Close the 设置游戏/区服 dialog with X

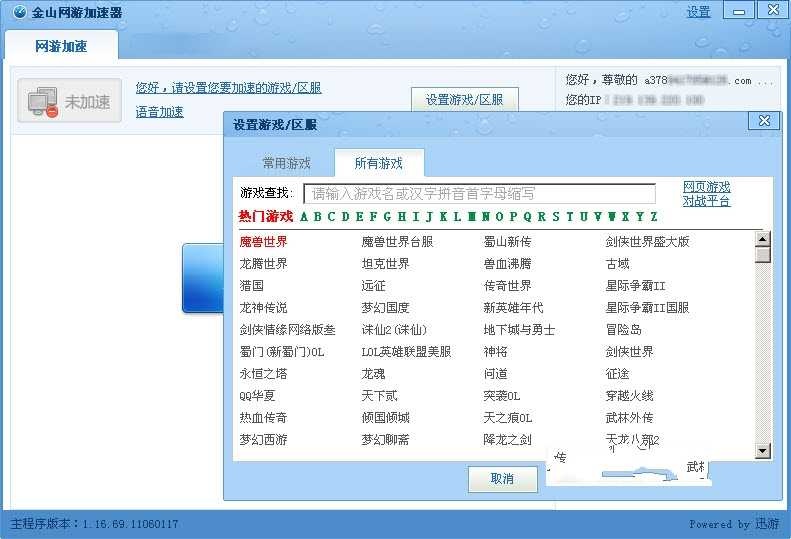(x=764, y=121)
